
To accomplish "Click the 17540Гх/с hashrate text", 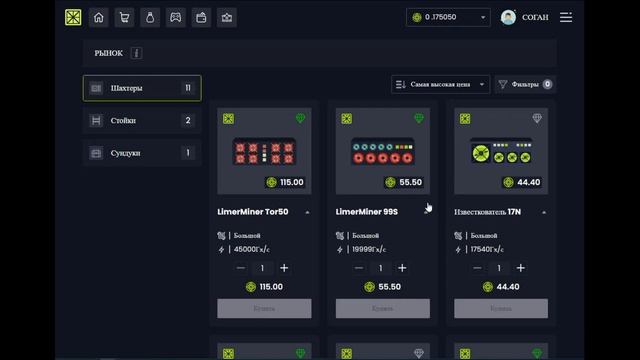I will click(487, 249).
